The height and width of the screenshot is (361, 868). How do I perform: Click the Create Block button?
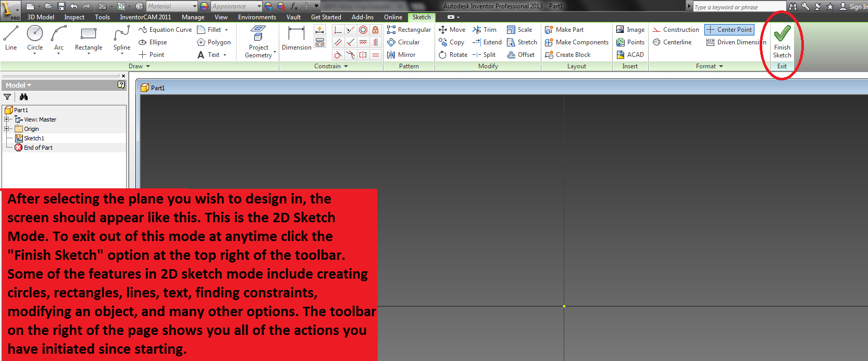tap(568, 55)
